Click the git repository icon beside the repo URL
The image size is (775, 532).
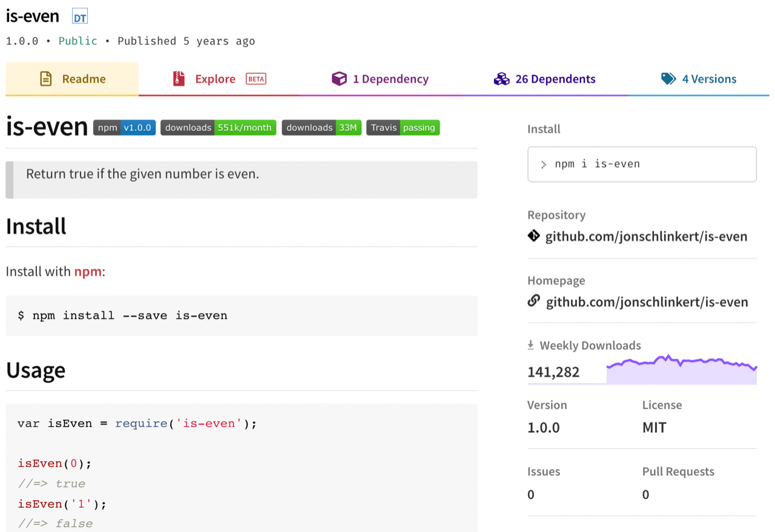click(533, 236)
